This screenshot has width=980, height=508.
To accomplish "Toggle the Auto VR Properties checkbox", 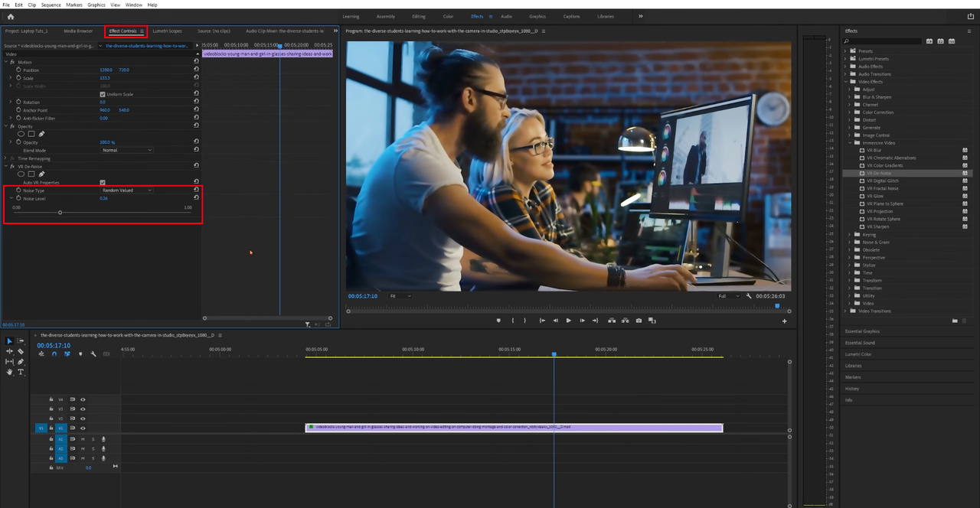I will tap(103, 182).
